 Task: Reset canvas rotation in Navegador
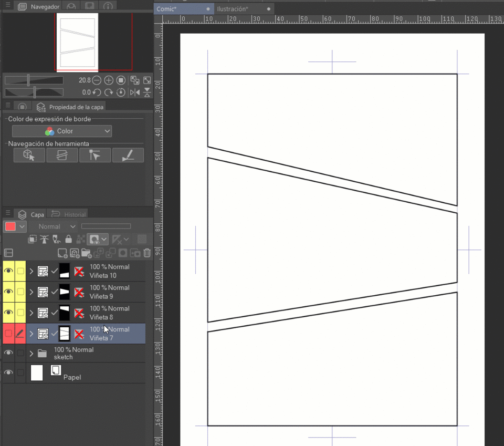121,92
